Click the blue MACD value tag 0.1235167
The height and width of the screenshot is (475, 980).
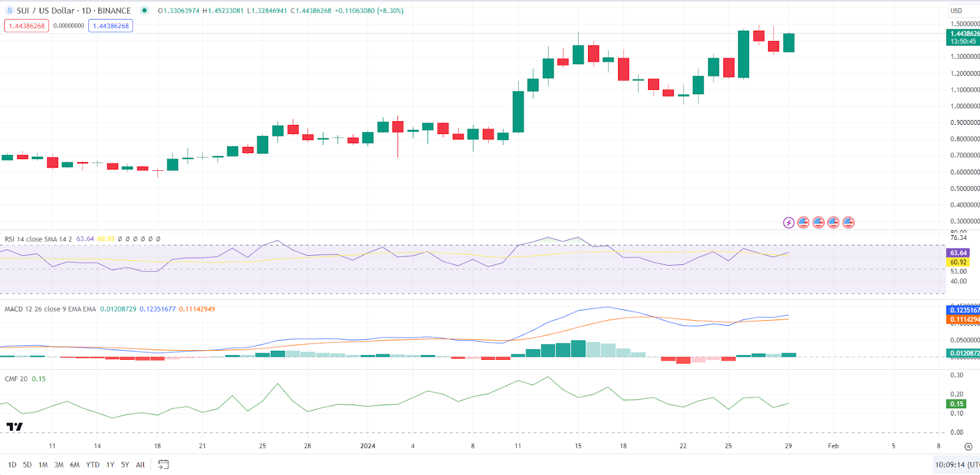(964, 310)
